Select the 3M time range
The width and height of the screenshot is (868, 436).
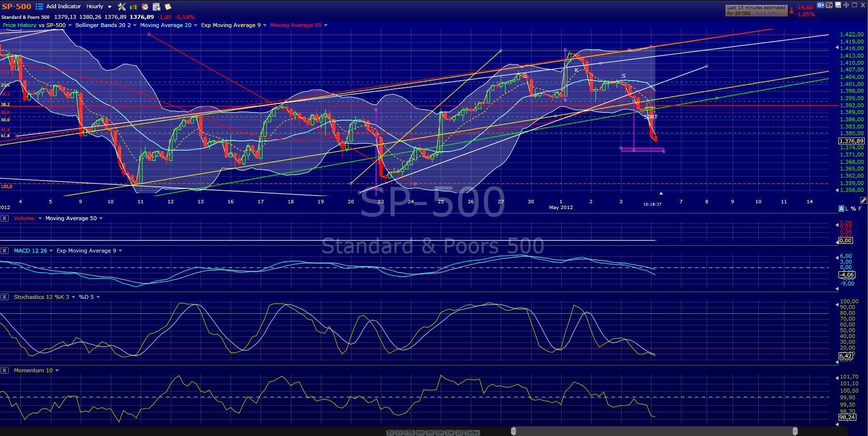pos(430,432)
